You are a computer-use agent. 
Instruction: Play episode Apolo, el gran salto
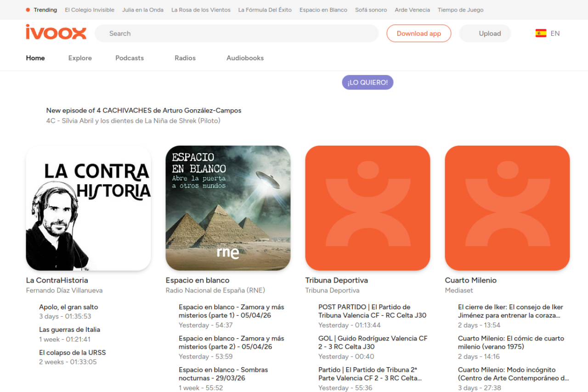click(68, 307)
